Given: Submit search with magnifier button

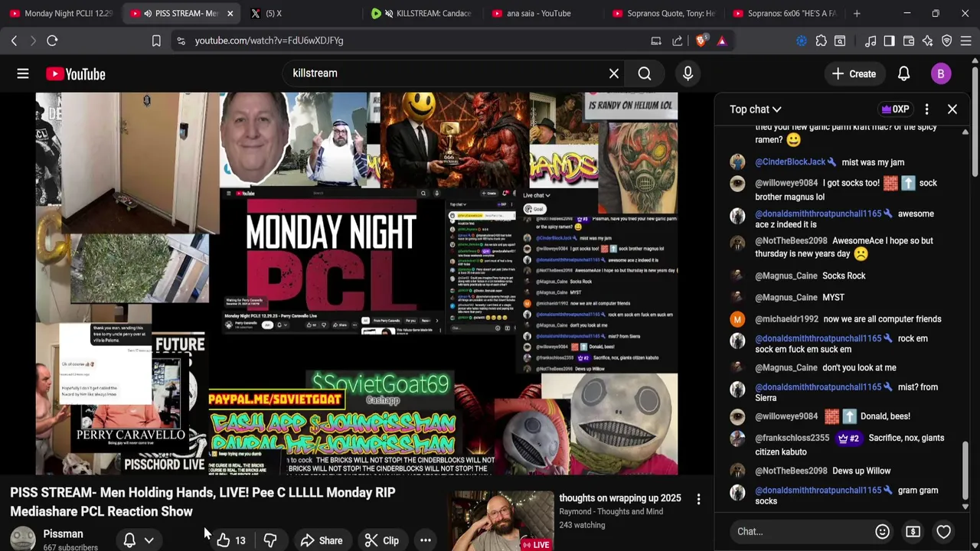Looking at the screenshot, I should [645, 73].
